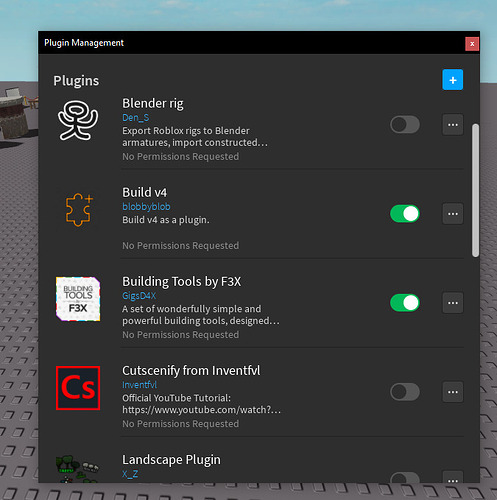Visit the GigsD4X creator profile
Screen dimensions: 497x500
(x=139, y=296)
